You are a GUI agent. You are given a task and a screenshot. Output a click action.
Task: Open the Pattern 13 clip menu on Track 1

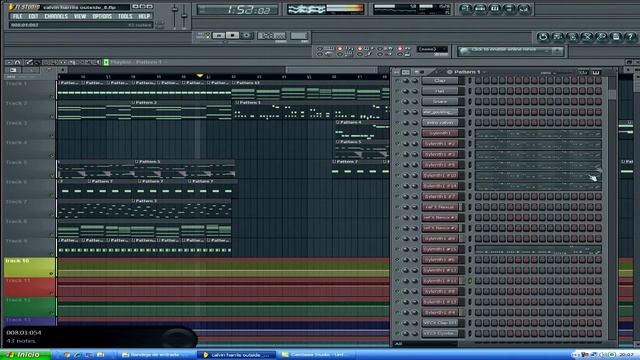[x=234, y=83]
